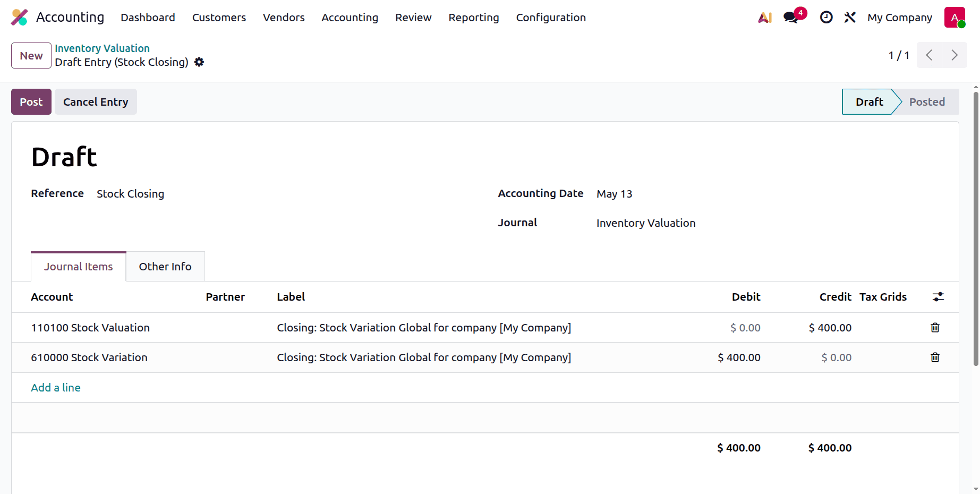Image resolution: width=980 pixels, height=494 pixels.
Task: Click the Debit column header
Action: [x=746, y=297]
